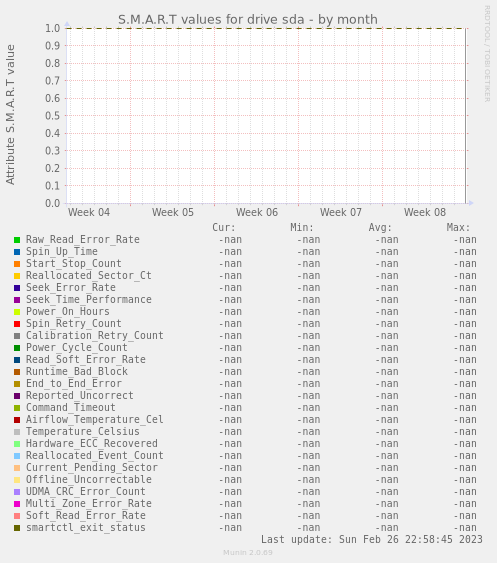Viewport: 497px width, 563px height.
Task: Click the gray Calibration_Retry_Count swatch
Action: click(x=17, y=336)
